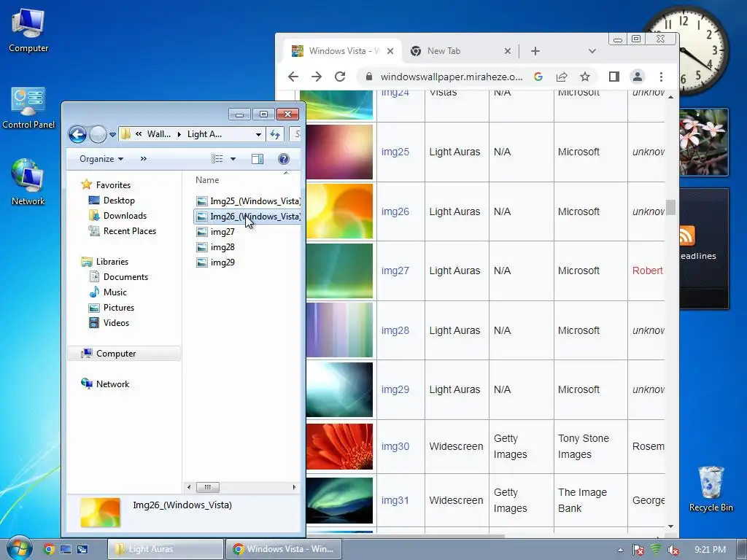Open the Network desktop icon
The image size is (747, 560).
[x=28, y=182]
